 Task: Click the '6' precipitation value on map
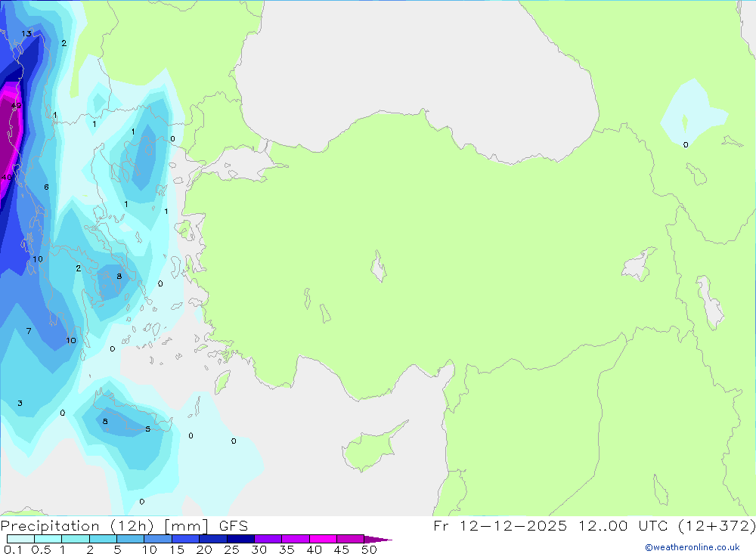click(x=46, y=187)
